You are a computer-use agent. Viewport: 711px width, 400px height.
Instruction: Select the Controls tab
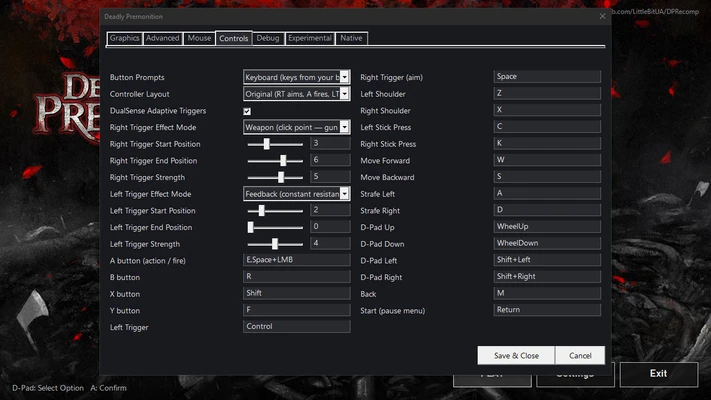click(234, 38)
